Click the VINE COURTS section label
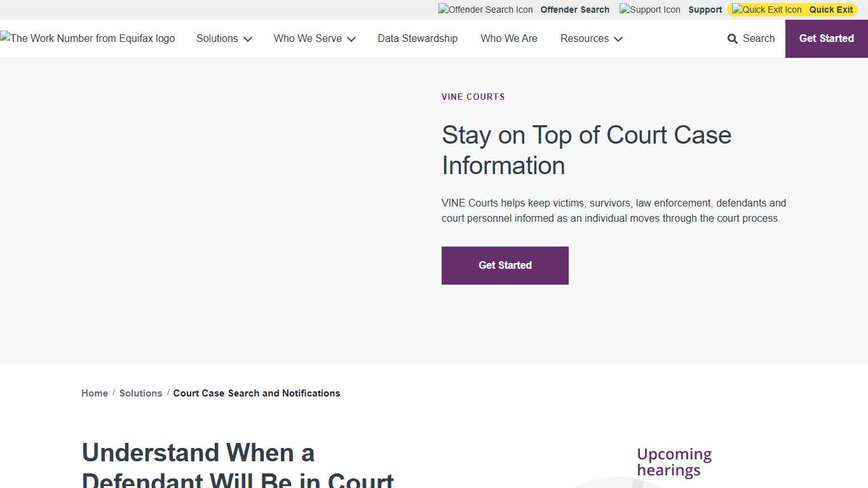Screen dimensions: 868x488 (x=473, y=97)
